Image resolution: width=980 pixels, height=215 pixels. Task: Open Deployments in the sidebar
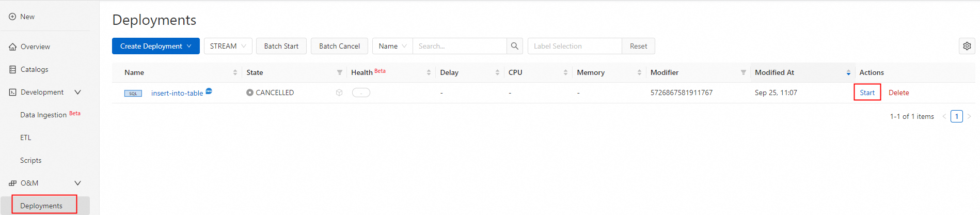coord(41,206)
